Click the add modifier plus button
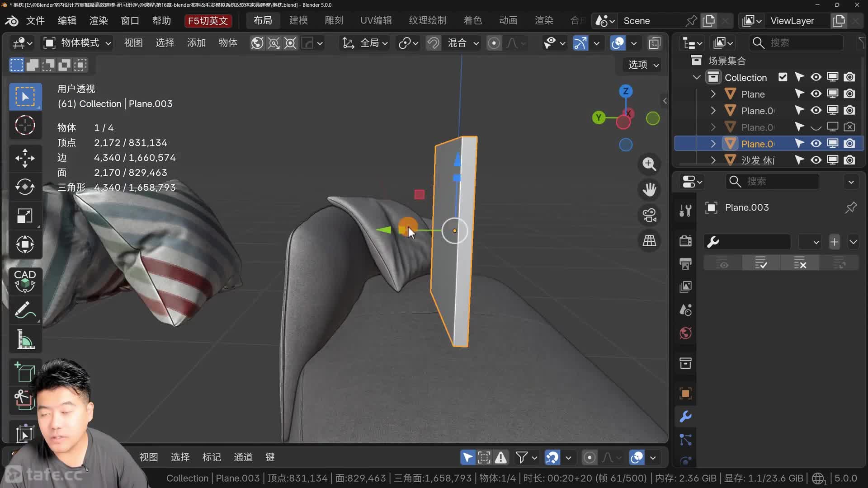The image size is (868, 488). pos(834,242)
